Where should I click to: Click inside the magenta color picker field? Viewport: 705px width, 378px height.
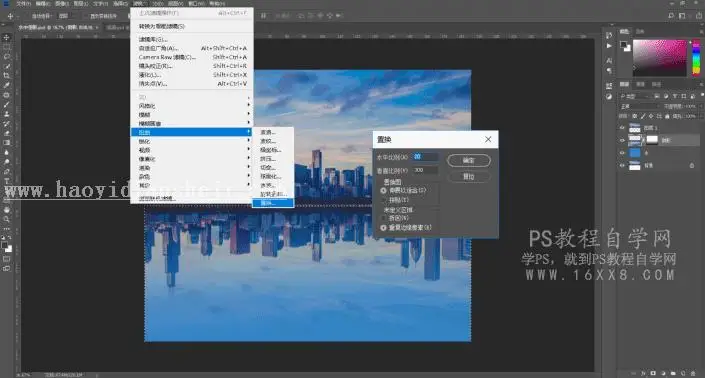[660, 58]
